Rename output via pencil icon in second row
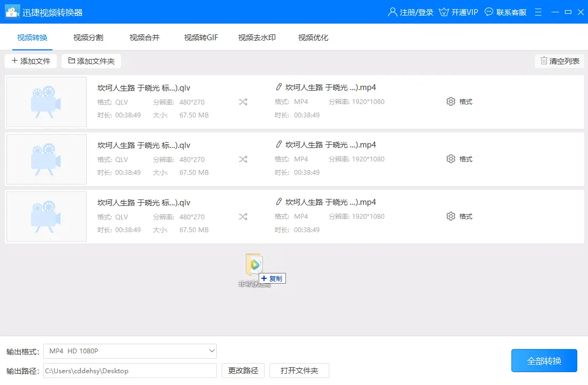This screenshot has height=385, width=588. (278, 145)
